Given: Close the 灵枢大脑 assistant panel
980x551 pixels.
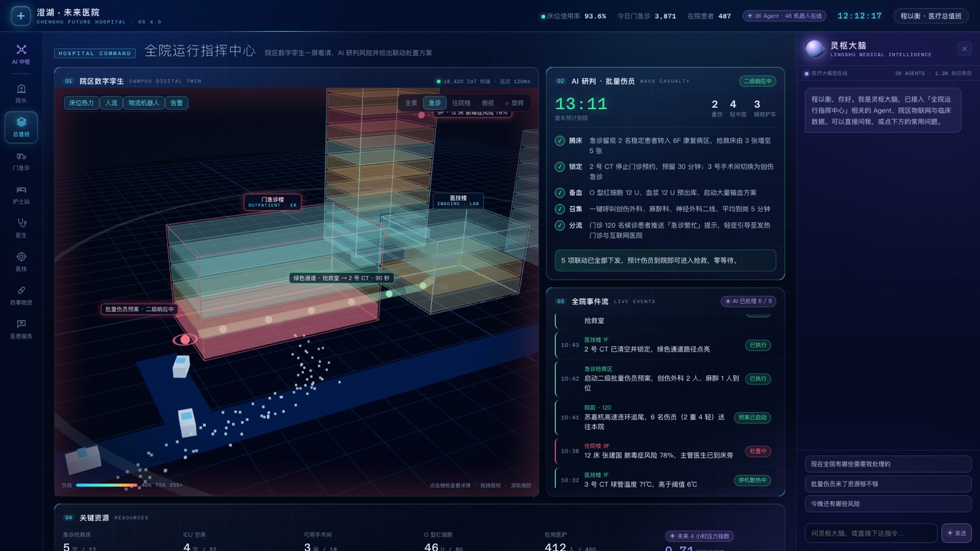Looking at the screenshot, I should (964, 49).
